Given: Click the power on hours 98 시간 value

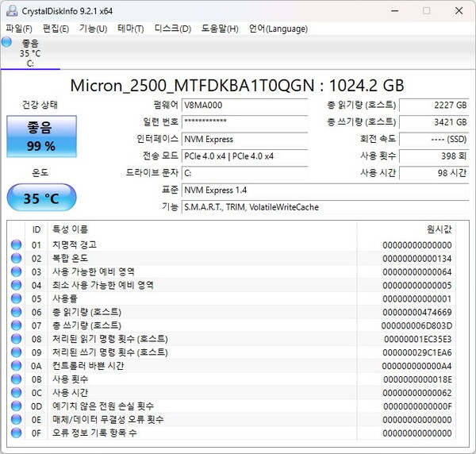Looking at the screenshot, I should 434,173.
